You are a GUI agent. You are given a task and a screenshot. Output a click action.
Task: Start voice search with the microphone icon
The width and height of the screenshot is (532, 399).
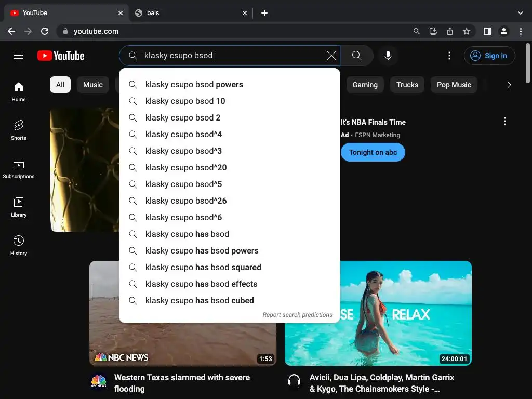[x=388, y=55]
